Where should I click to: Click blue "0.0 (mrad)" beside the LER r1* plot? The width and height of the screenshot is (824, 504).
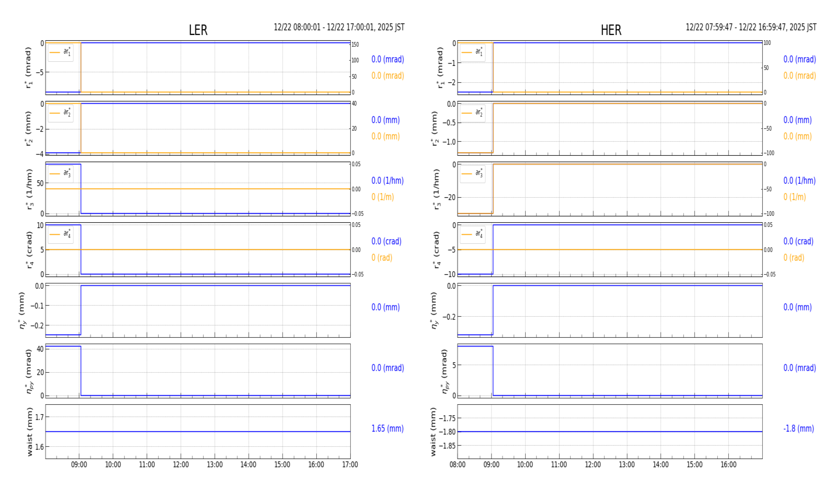(x=387, y=60)
